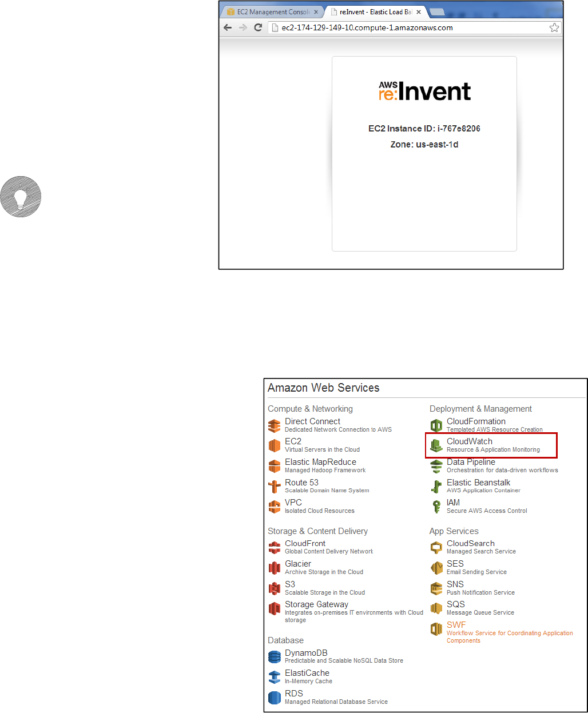
Task: Click the CloudFormation service icon
Action: (x=436, y=425)
